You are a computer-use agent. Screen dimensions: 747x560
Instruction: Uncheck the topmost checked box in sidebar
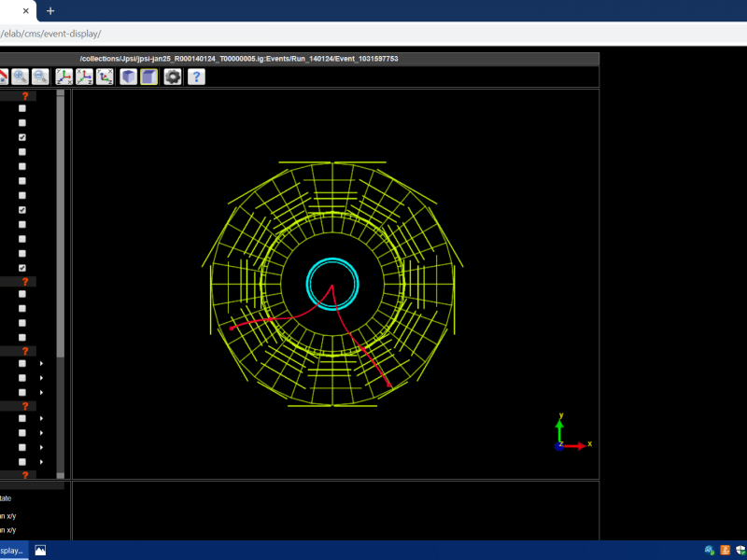22,137
